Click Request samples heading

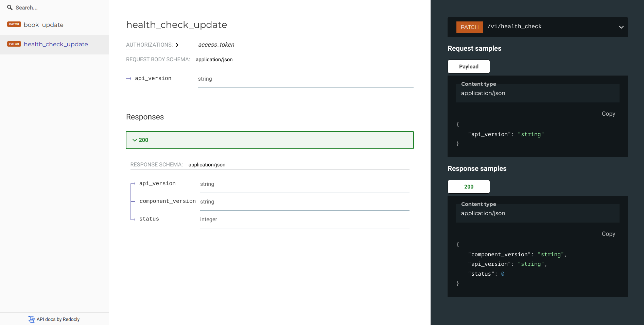tap(474, 48)
